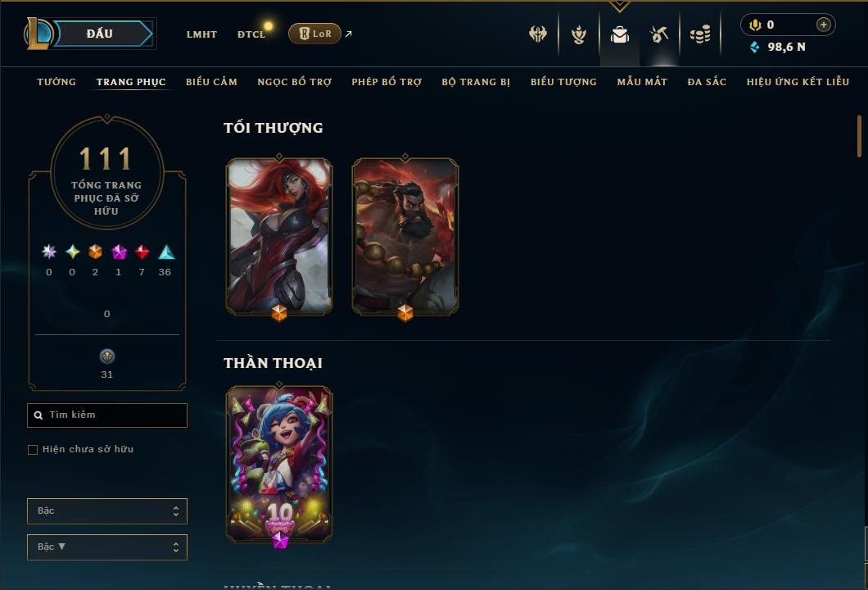Viewport: 868px width, 590px height.
Task: Select the red-haired Ultimate skin thumbnail
Action: [x=279, y=236]
